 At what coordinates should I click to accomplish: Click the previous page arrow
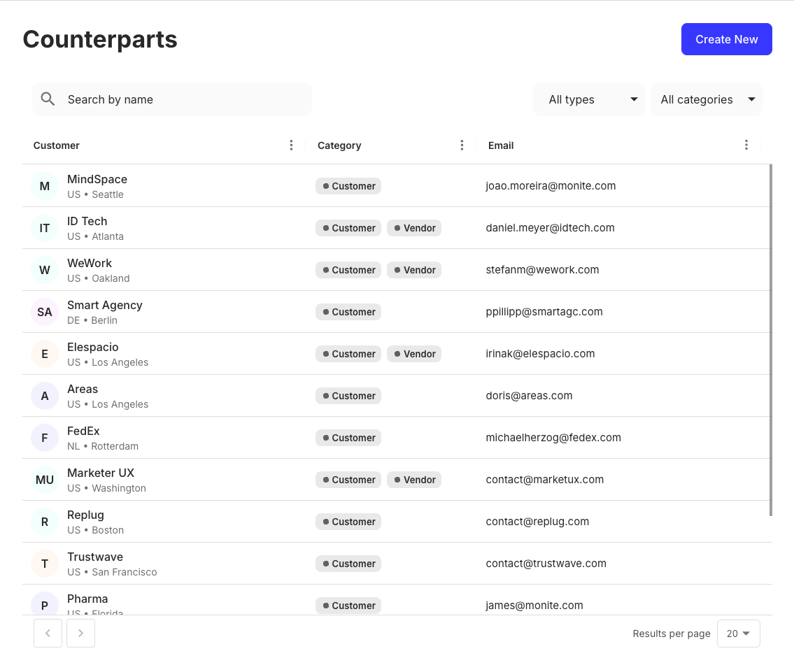(48, 633)
